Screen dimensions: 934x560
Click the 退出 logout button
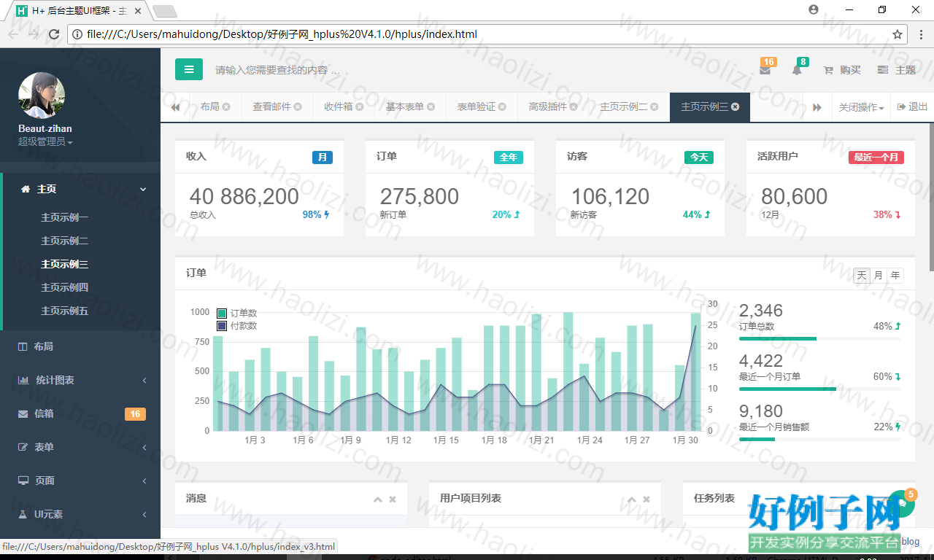point(912,107)
